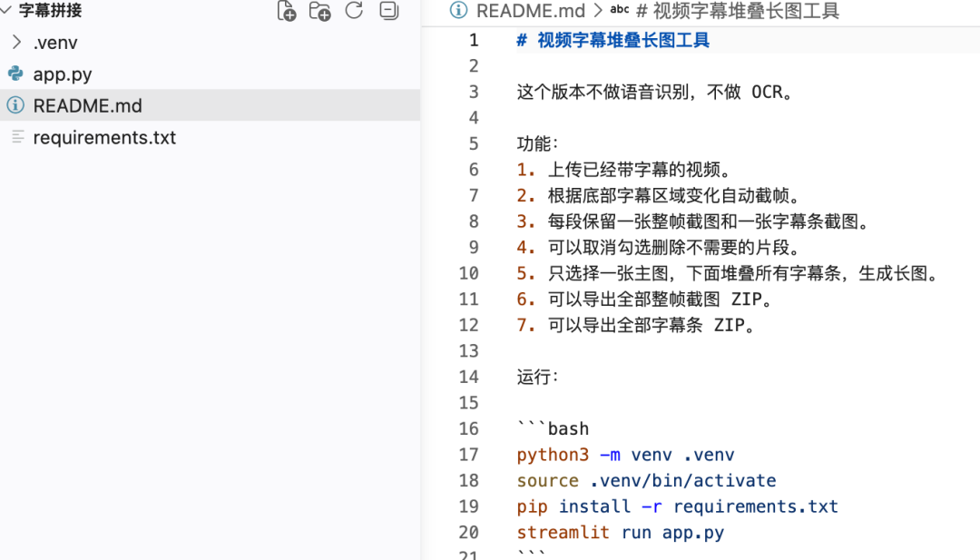Click the line 上传已经带字幕的视频。

click(623, 170)
